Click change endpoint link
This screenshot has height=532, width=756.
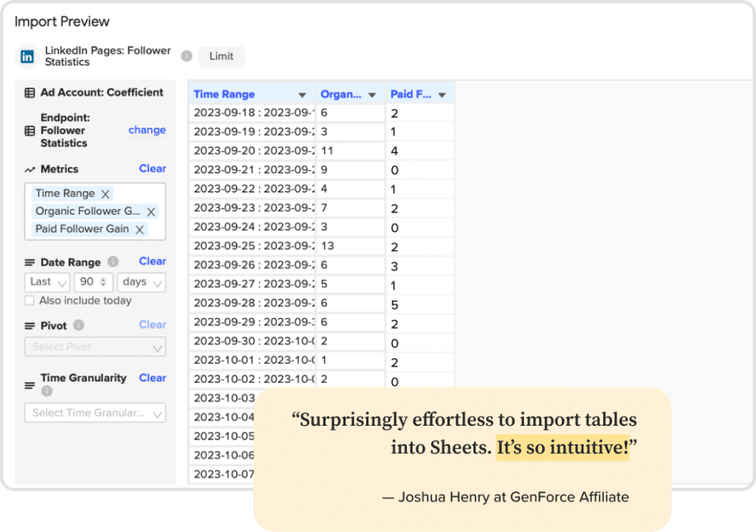tap(147, 130)
